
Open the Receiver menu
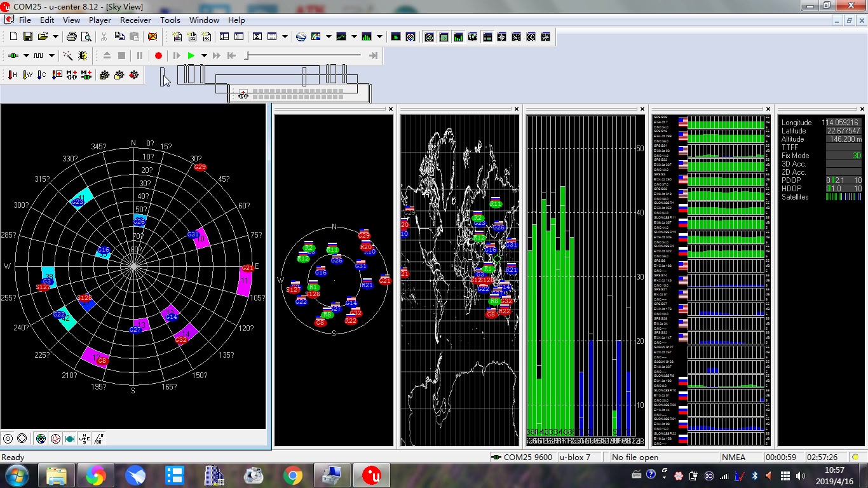coord(136,20)
